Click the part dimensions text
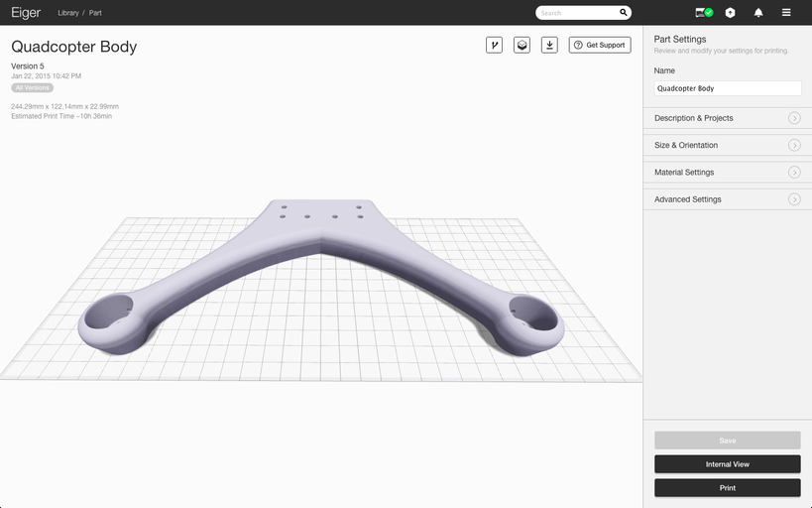812x508 pixels. [x=64, y=106]
